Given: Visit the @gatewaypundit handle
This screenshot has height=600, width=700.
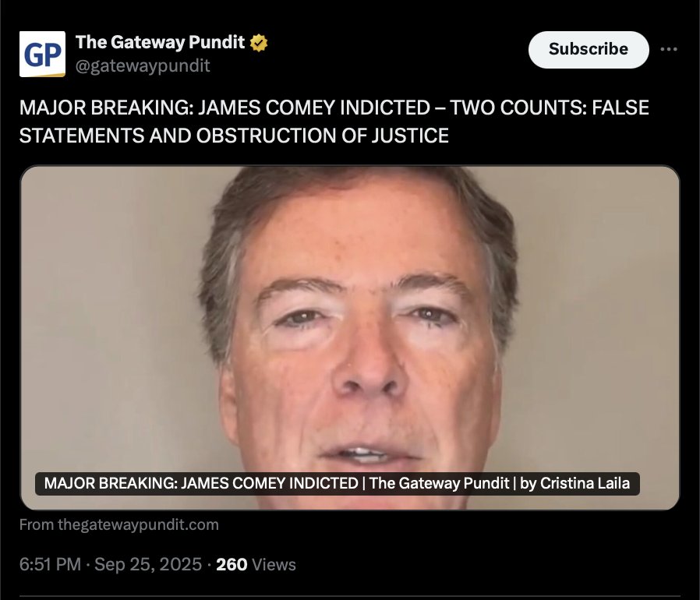Looking at the screenshot, I should (143, 66).
